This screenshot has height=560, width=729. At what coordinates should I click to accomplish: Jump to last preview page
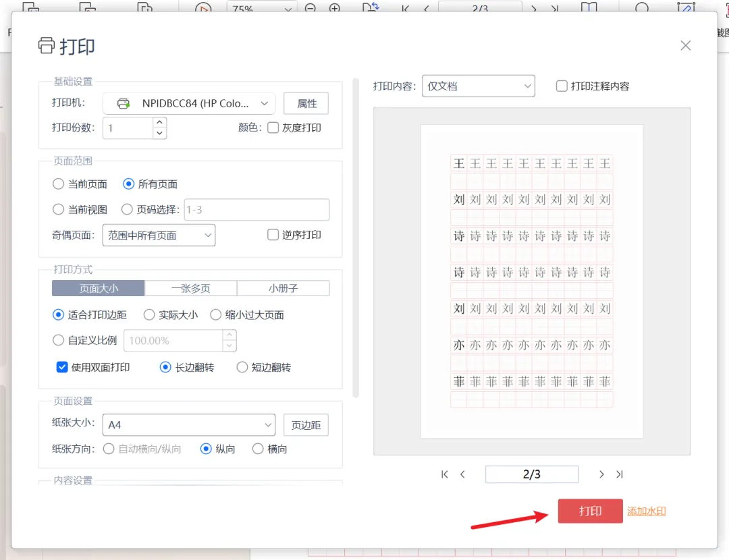(x=619, y=474)
